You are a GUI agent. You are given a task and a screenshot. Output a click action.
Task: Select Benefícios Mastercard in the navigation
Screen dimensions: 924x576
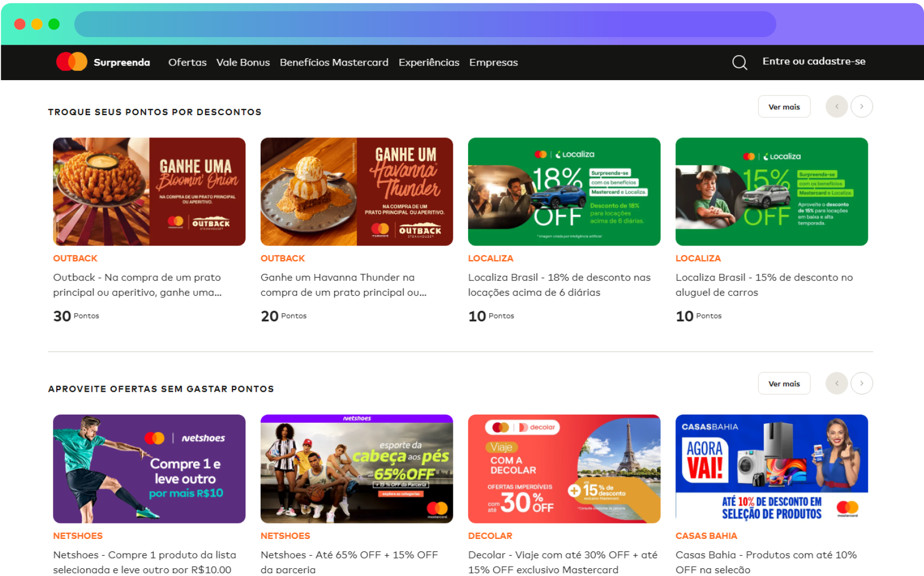point(334,62)
